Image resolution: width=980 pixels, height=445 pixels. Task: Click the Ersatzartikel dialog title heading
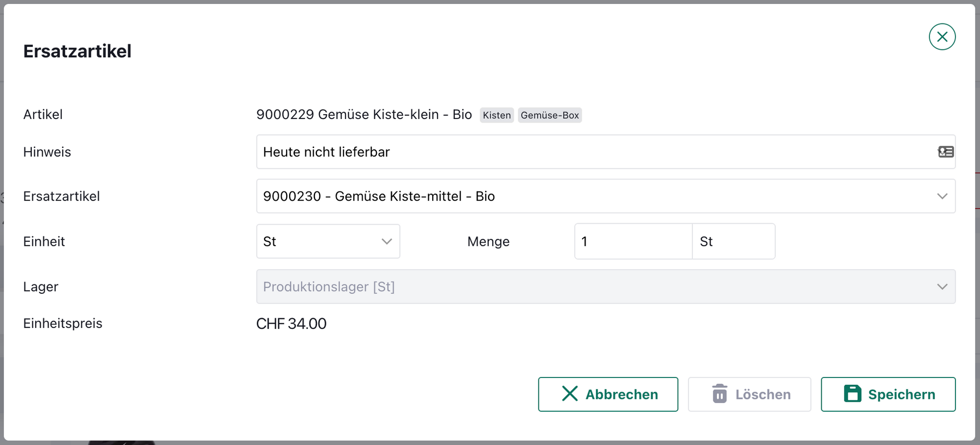[x=77, y=51]
